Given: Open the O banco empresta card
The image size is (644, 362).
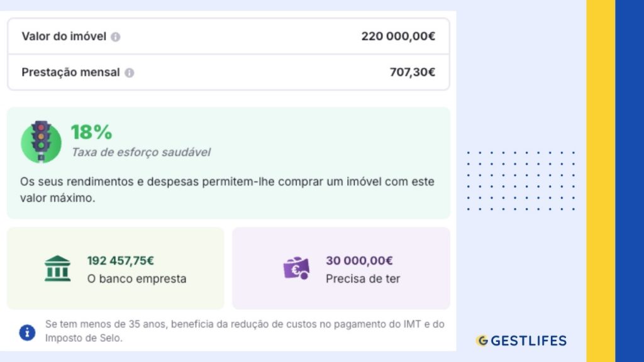Looking at the screenshot, I should pos(116,268).
